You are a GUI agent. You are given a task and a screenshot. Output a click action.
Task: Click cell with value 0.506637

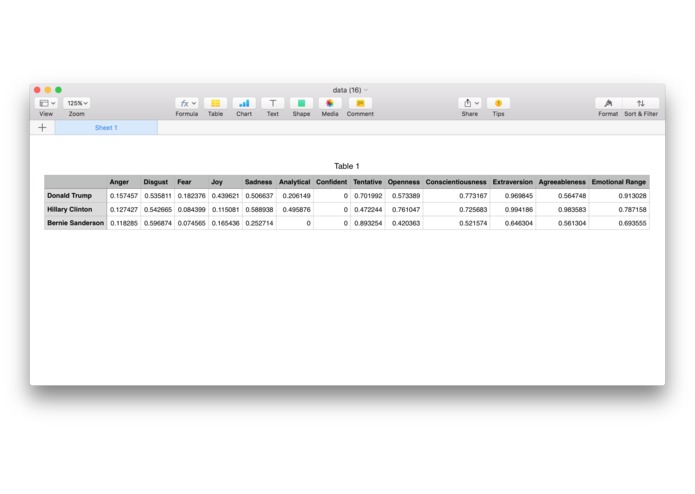point(259,196)
